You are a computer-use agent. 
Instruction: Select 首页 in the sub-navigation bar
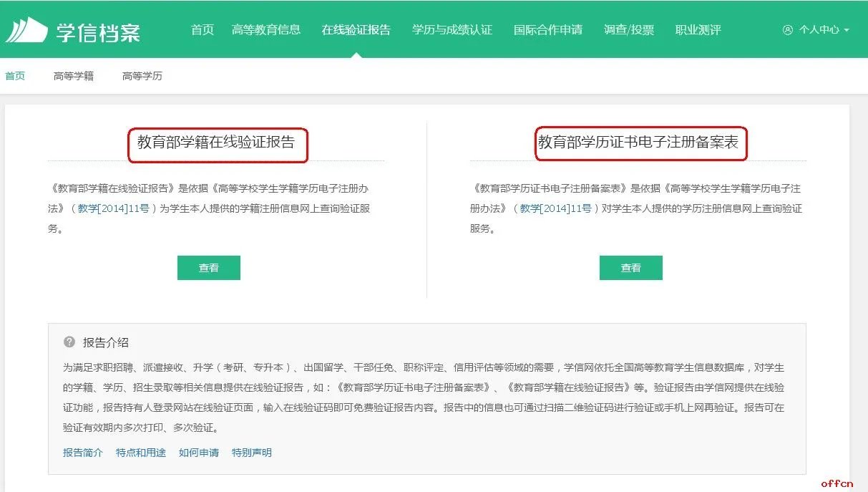(15, 75)
